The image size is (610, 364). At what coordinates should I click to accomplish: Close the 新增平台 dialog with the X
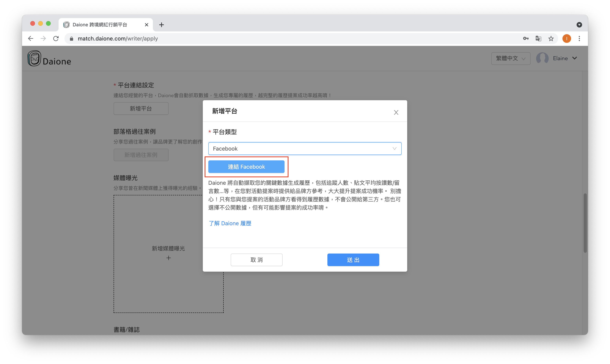[x=396, y=112]
